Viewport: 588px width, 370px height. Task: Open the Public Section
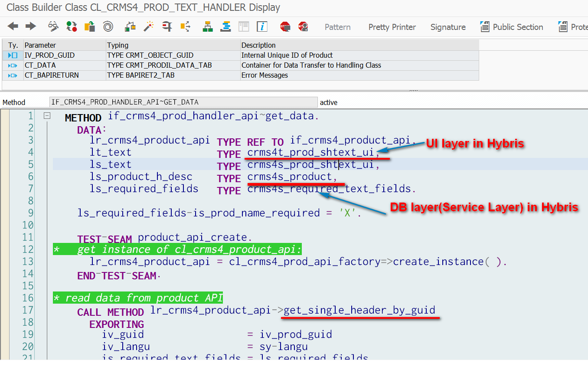click(x=512, y=27)
